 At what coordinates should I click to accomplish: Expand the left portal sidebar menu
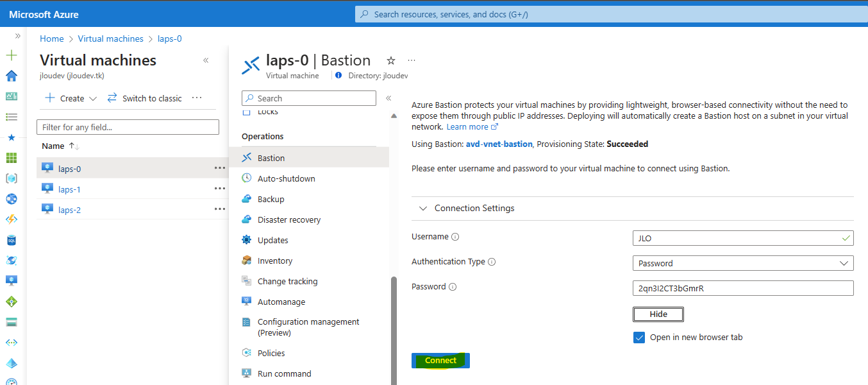tap(17, 36)
